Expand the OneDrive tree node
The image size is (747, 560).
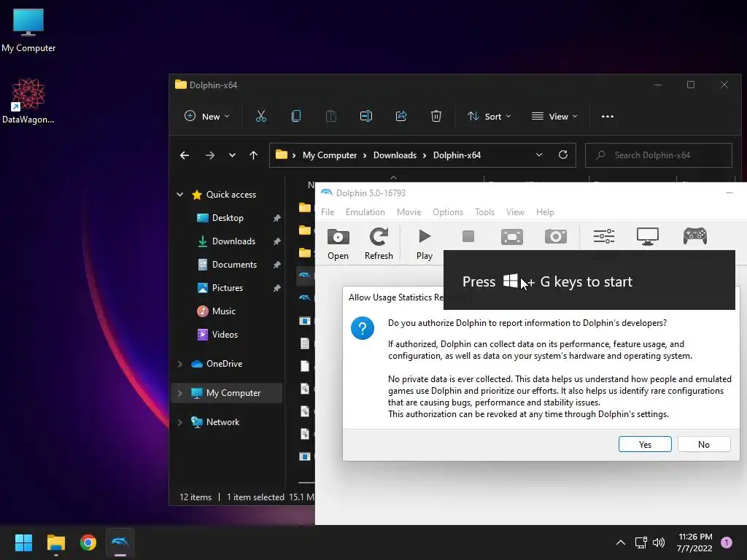tap(180, 364)
